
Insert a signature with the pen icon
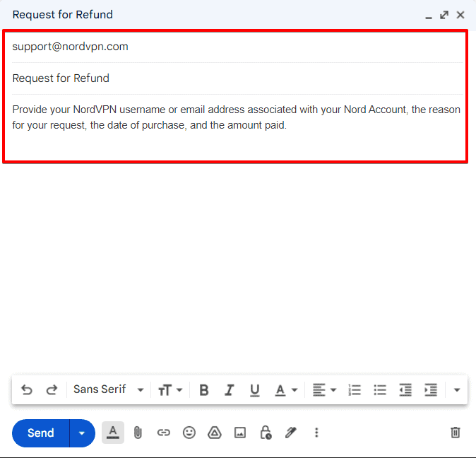click(x=291, y=433)
